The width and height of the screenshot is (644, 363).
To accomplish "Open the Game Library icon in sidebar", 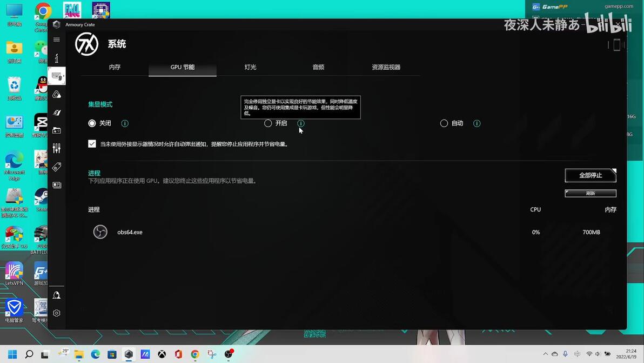I will (x=57, y=130).
